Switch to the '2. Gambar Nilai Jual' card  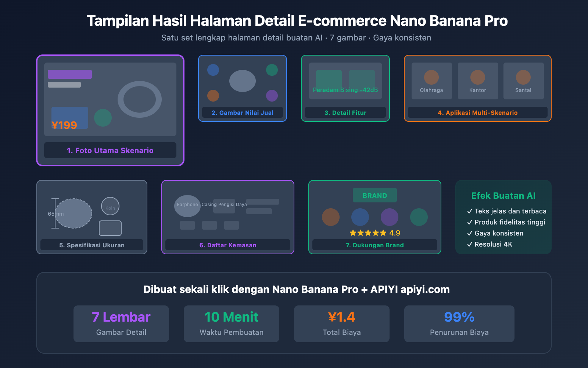pyautogui.click(x=243, y=113)
